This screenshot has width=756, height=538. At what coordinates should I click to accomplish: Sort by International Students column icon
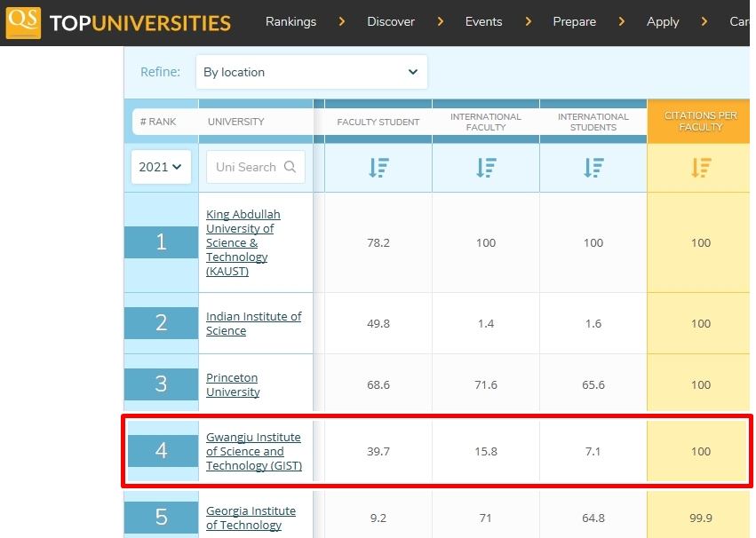click(x=593, y=167)
